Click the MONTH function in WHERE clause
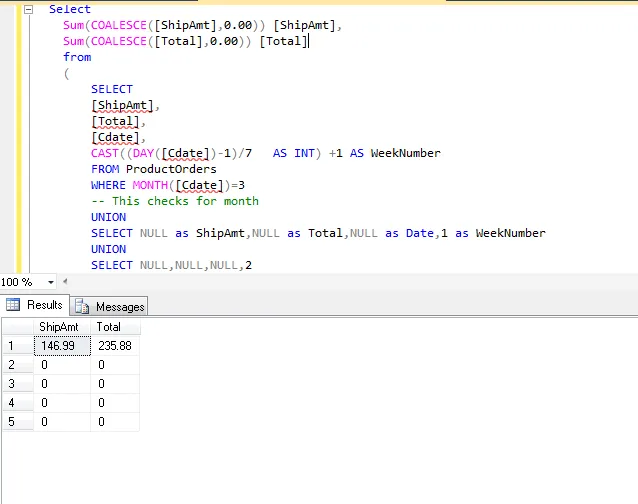Screen dimensions: 638x504 point(150,185)
